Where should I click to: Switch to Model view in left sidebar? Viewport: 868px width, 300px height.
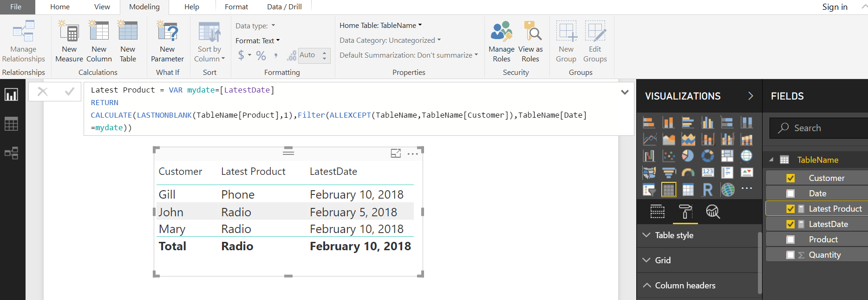11,153
